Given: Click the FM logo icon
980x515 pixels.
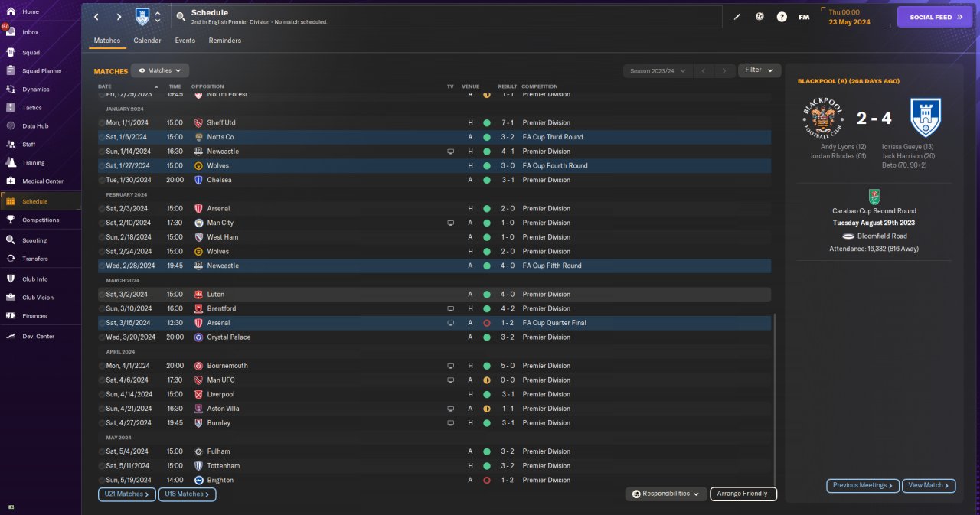Looking at the screenshot, I should click(x=804, y=17).
